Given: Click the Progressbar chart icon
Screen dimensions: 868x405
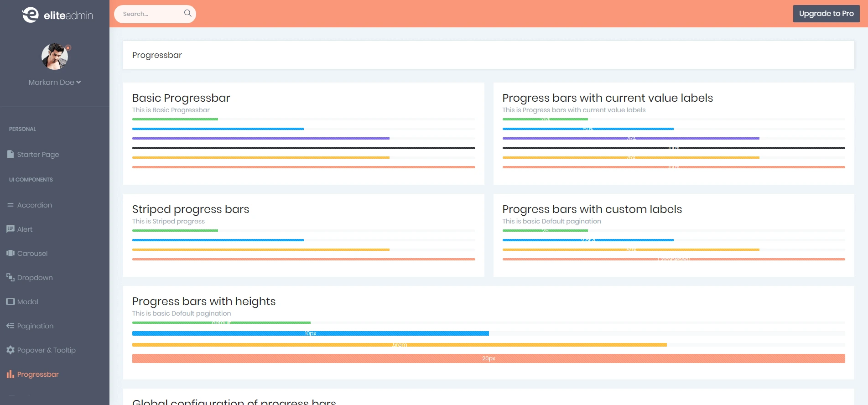Looking at the screenshot, I should point(10,374).
